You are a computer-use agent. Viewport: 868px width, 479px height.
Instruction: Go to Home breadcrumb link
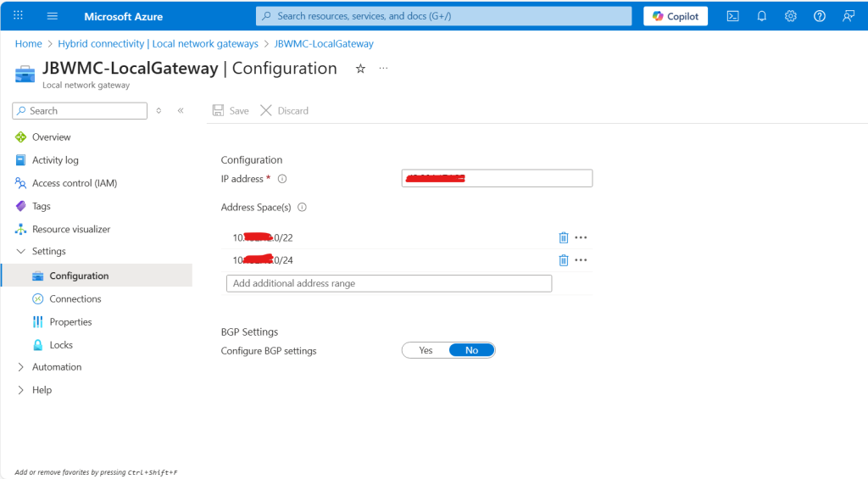pos(28,43)
